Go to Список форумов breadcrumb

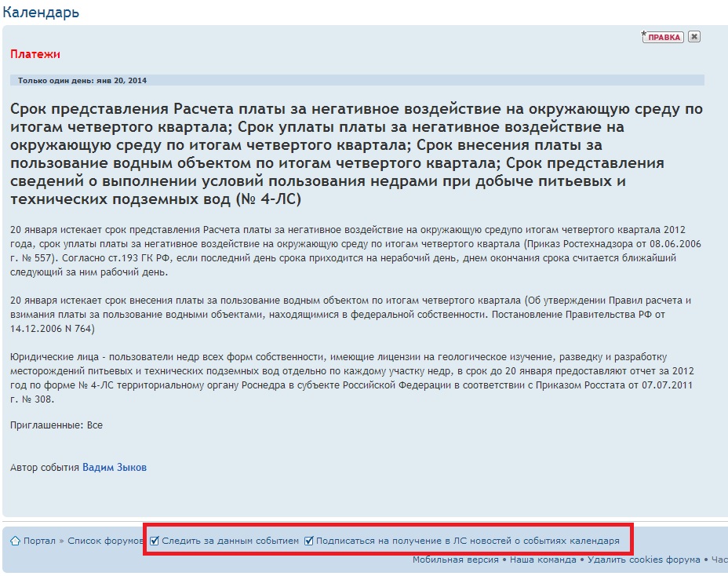[105, 541]
